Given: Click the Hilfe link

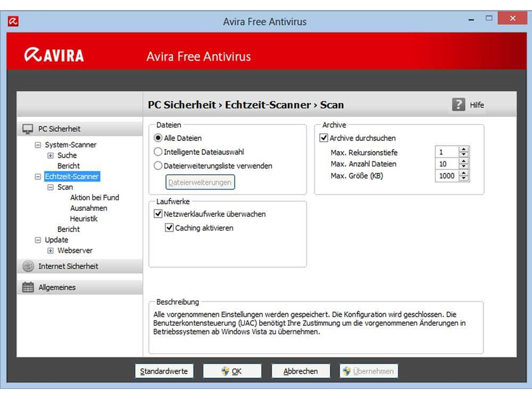Looking at the screenshot, I should coord(477,105).
